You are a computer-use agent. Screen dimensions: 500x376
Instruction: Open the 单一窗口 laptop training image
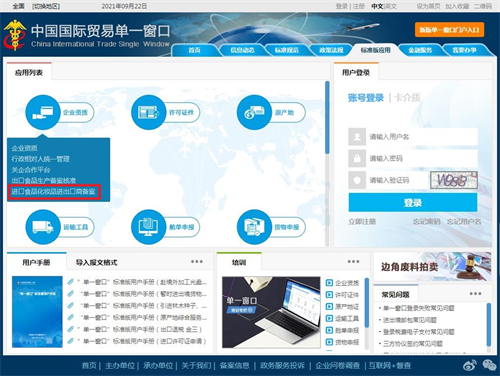(271, 312)
